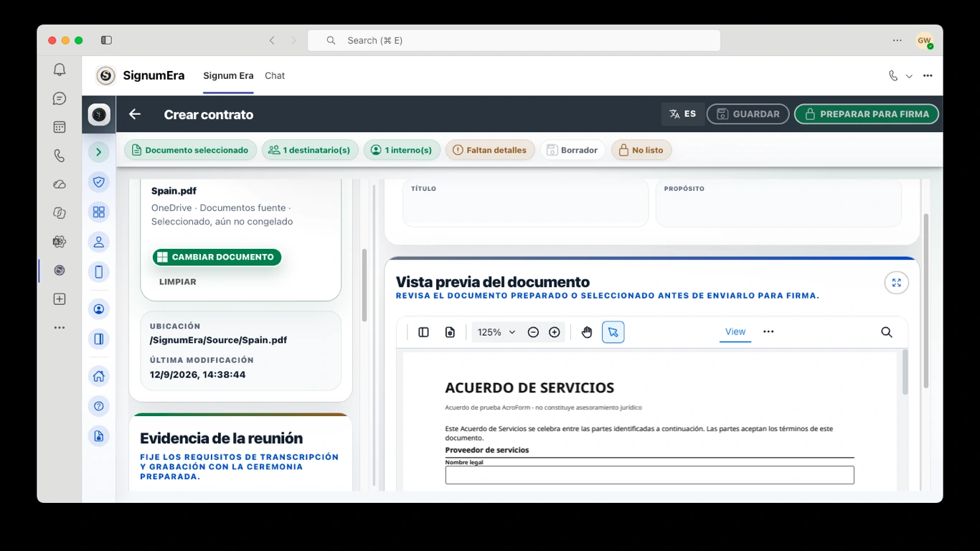Screen dimensions: 980x551
Task: Open the PDF toolbar more options
Action: 768,331
